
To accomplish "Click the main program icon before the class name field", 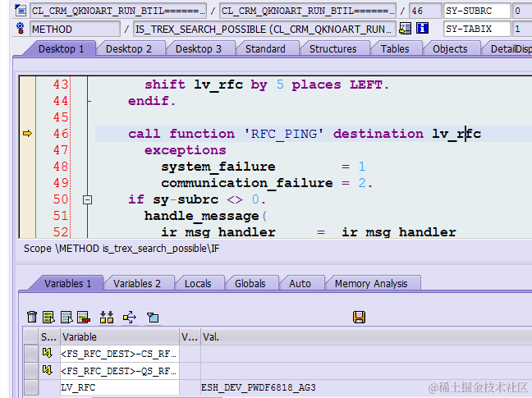I will (x=21, y=11).
